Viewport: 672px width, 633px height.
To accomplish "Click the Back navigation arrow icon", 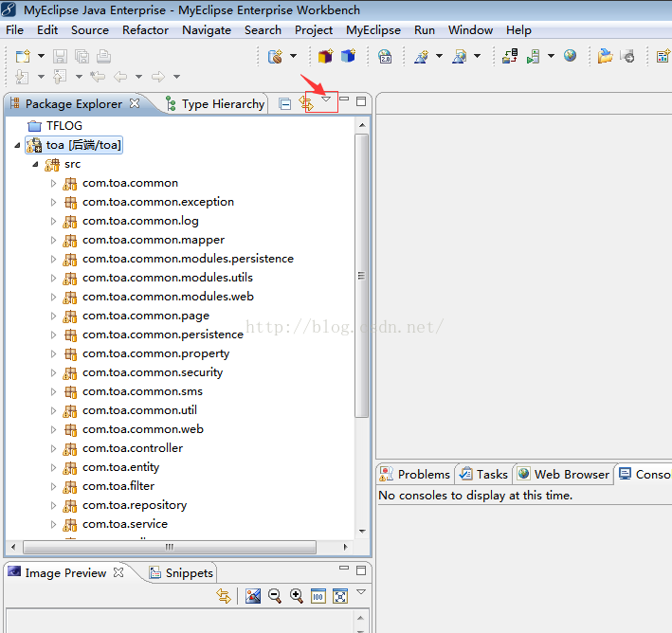I will 120,77.
